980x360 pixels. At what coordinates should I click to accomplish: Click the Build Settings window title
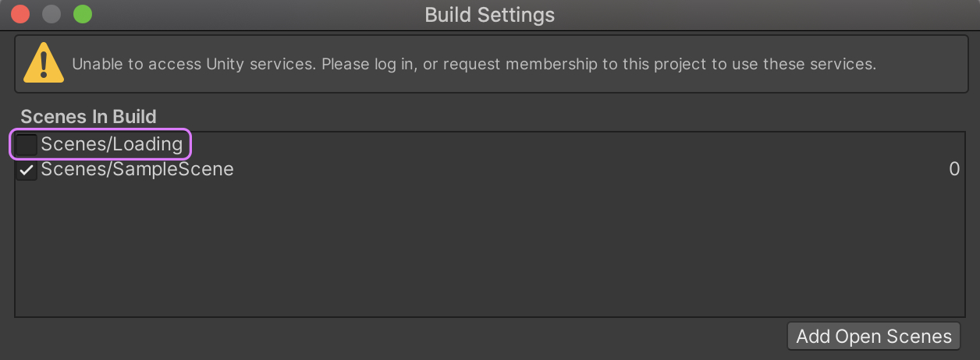point(490,15)
